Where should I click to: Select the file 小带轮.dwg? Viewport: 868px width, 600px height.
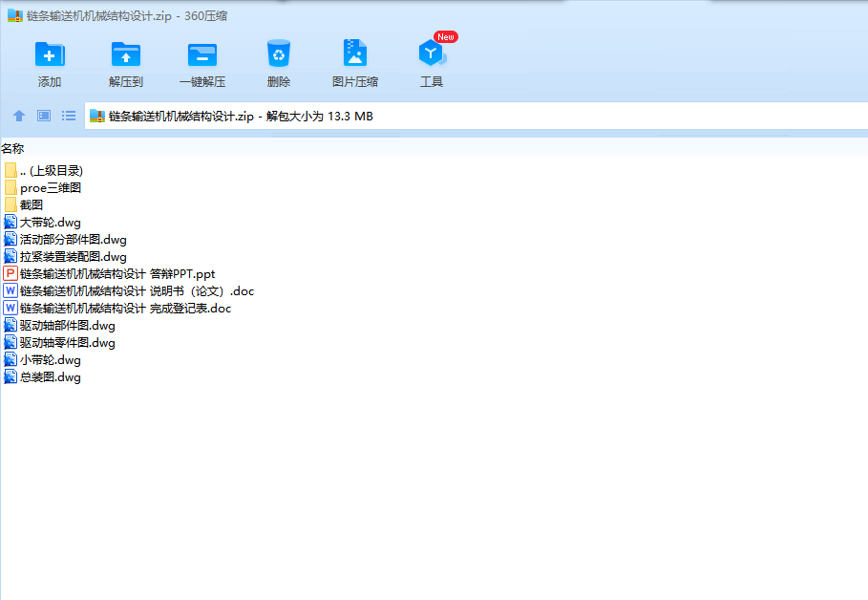[43, 359]
